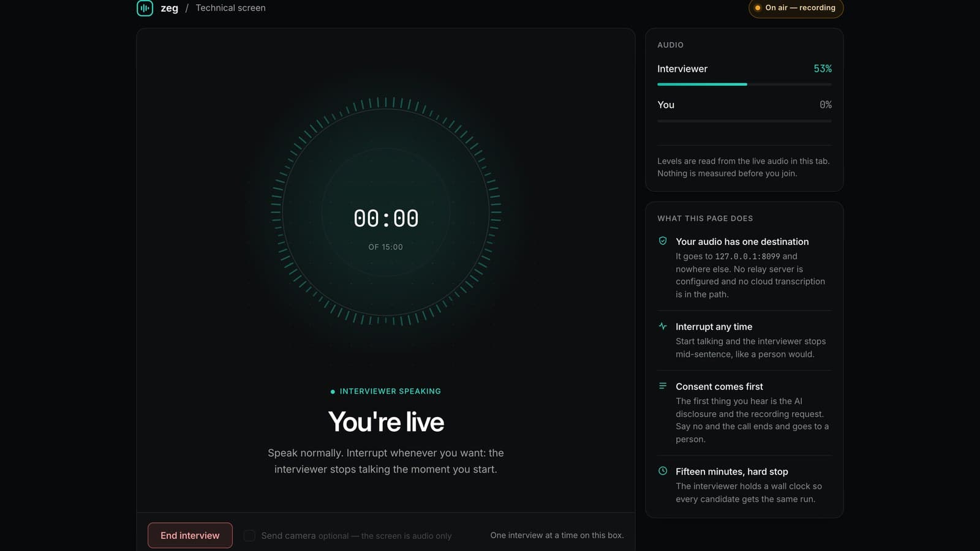The width and height of the screenshot is (980, 551).
Task: Click the Consent comes first title
Action: (719, 387)
